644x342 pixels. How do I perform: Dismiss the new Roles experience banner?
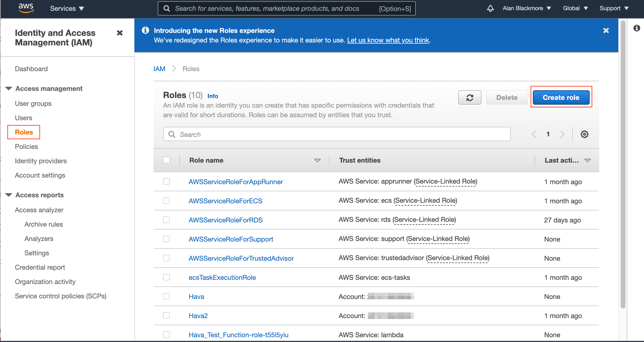point(606,30)
